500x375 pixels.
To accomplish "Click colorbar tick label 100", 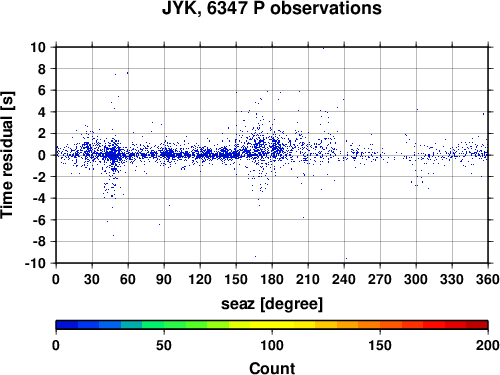I will coord(272,345).
